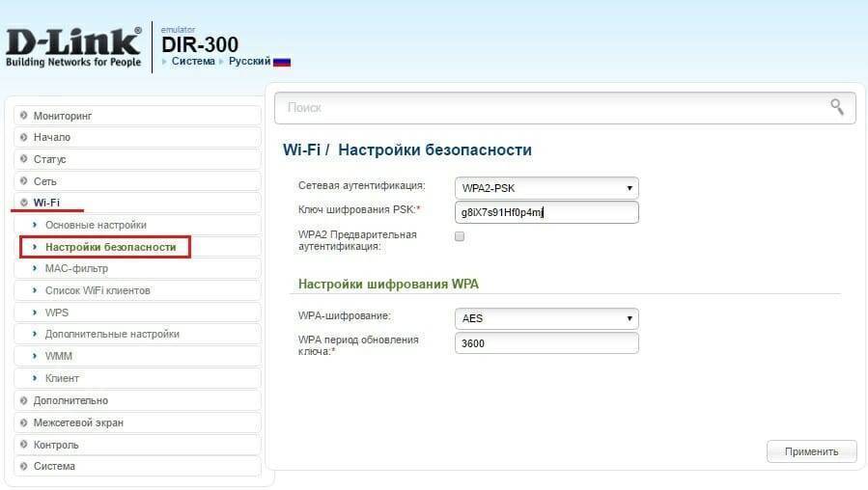The width and height of the screenshot is (868, 490).
Task: Click the bullet icon beside Статус
Action: click(x=23, y=159)
